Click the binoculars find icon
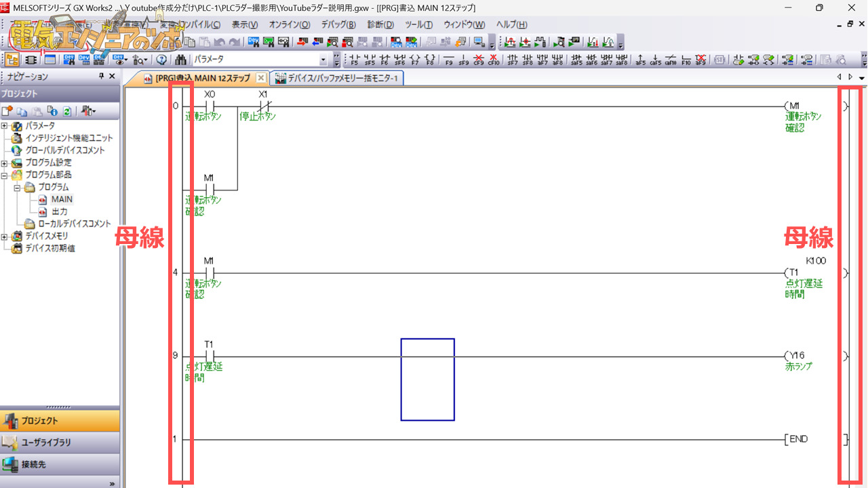 pyautogui.click(x=181, y=60)
